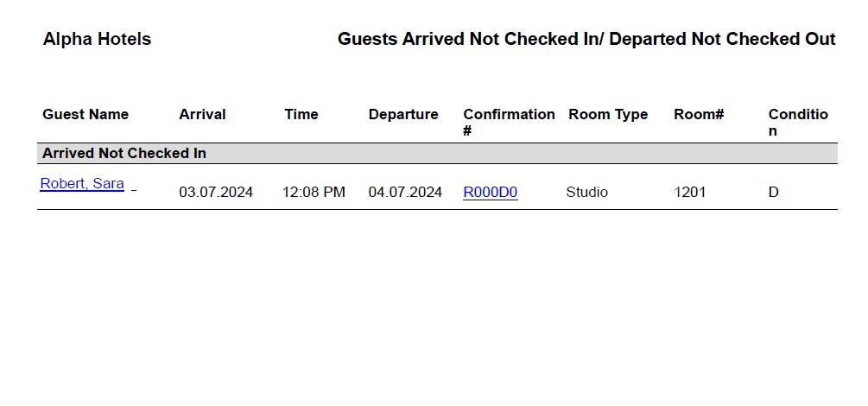Click the departure date 04.07.2024
The width and height of the screenshot is (868, 406).
[x=405, y=193]
